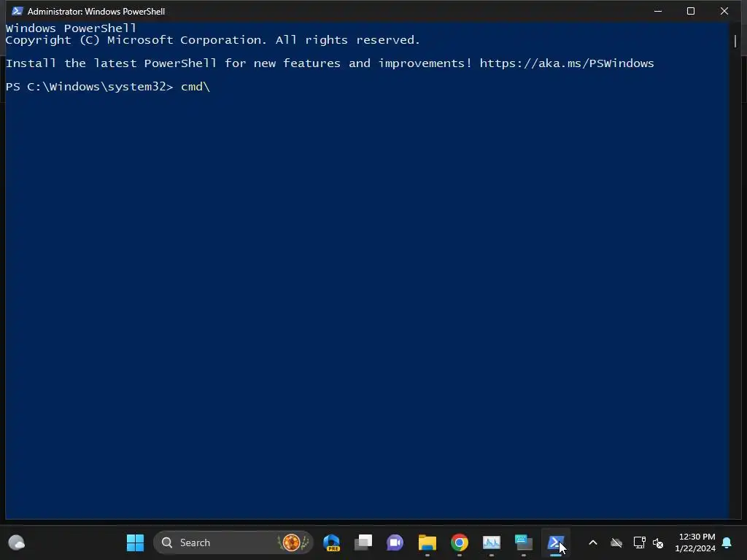Launch the purple video chat app
Image resolution: width=747 pixels, height=560 pixels.
click(x=395, y=542)
